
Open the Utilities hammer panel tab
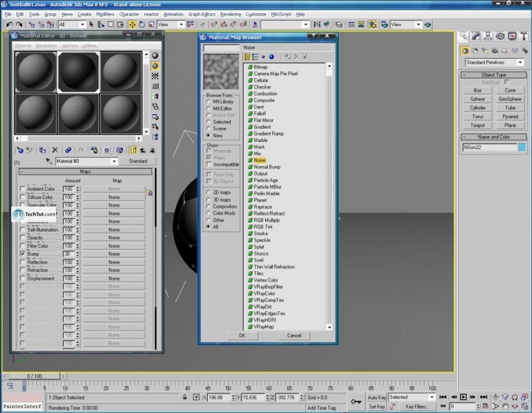point(524,36)
